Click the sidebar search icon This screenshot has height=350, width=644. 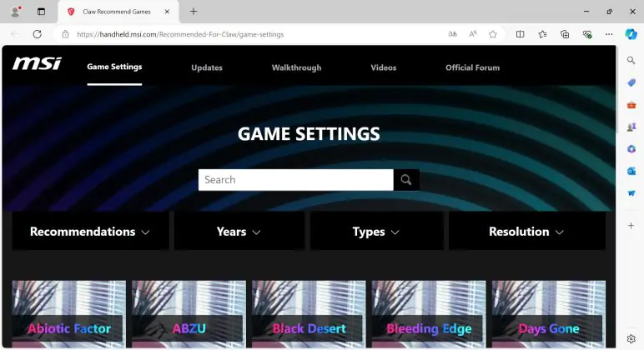click(631, 61)
